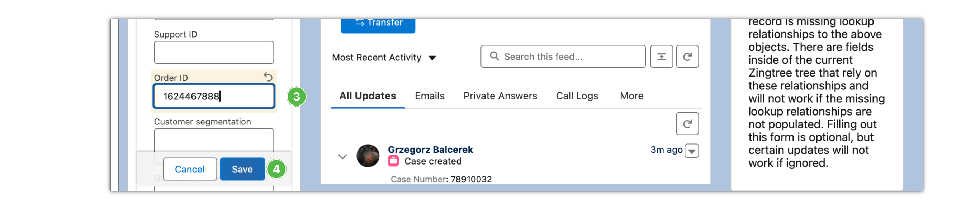Screen dimensions: 980x215
Task: Click the pink Case created icon
Action: pos(393,161)
